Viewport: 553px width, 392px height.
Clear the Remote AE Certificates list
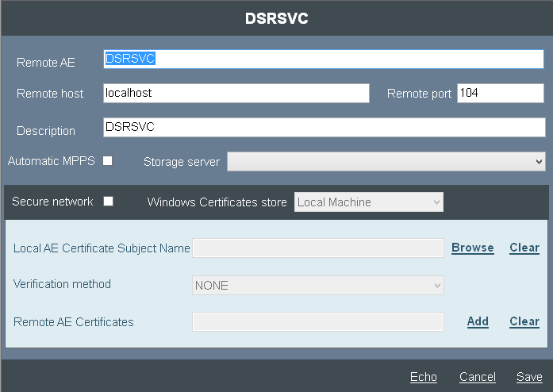(524, 321)
